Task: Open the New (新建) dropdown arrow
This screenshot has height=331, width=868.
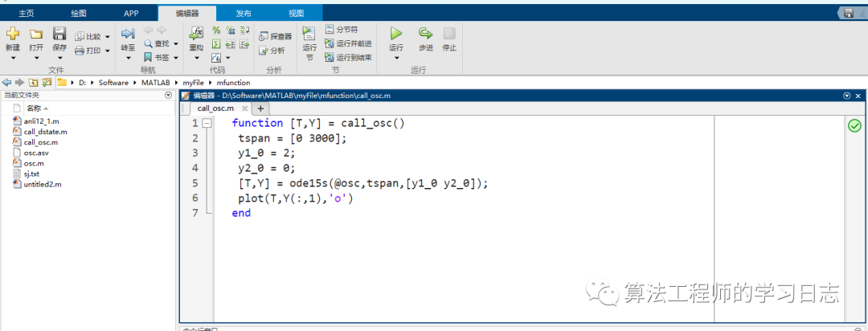Action: point(13,58)
